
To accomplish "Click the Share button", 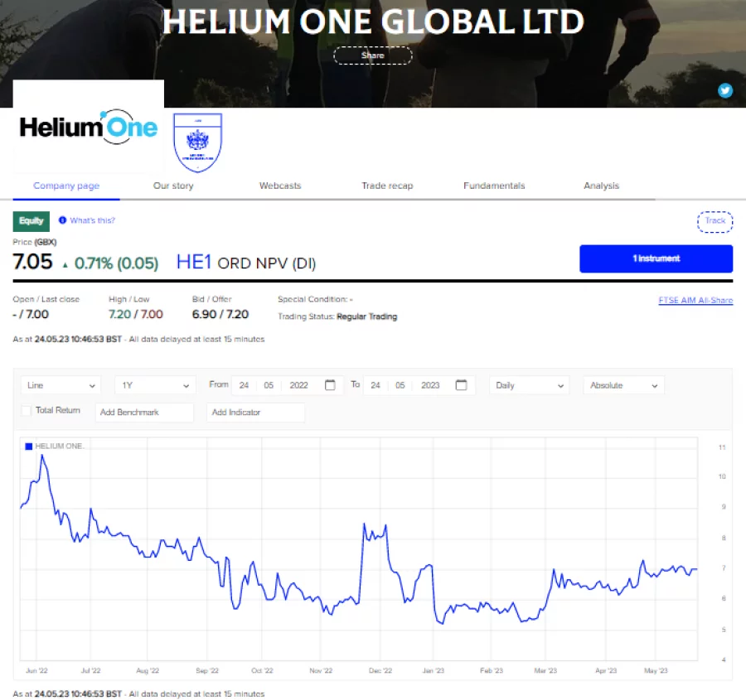I will click(372, 56).
